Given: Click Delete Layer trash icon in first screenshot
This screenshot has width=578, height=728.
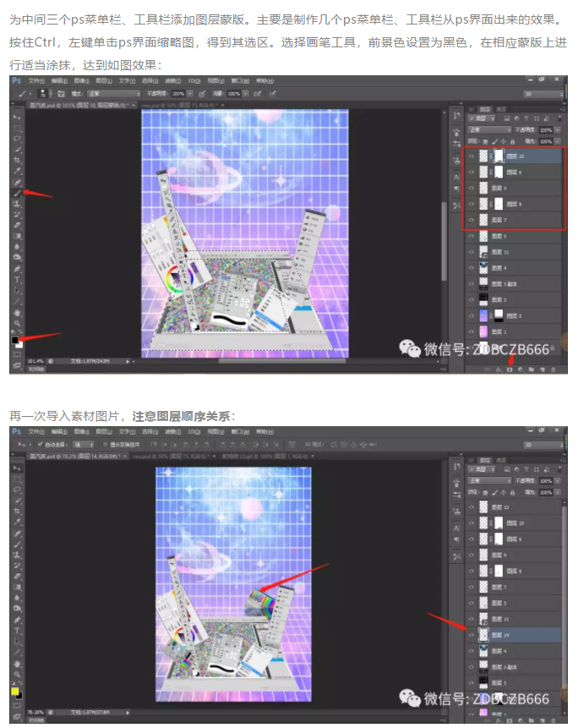Looking at the screenshot, I should pyautogui.click(x=553, y=369).
